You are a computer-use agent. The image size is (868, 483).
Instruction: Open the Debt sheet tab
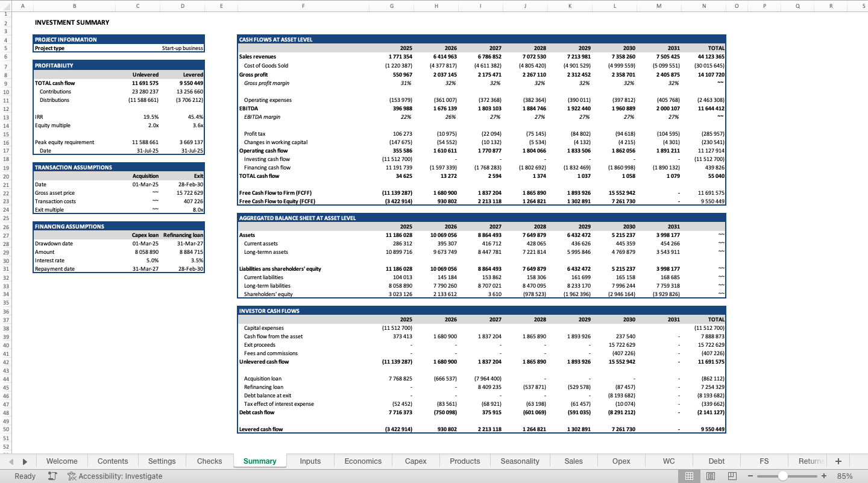click(x=716, y=461)
